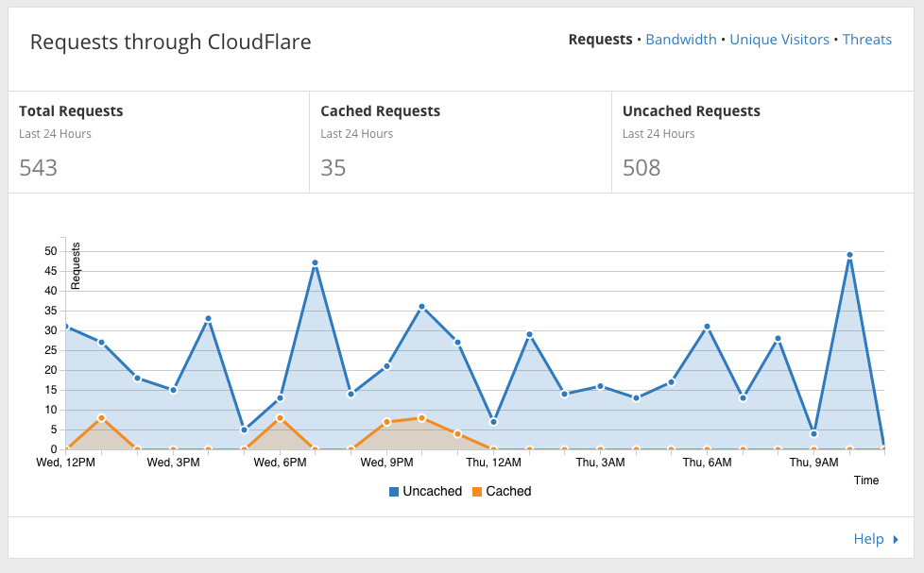Click the Total Requests value 543
Screen dimensions: 924x573
(39, 168)
